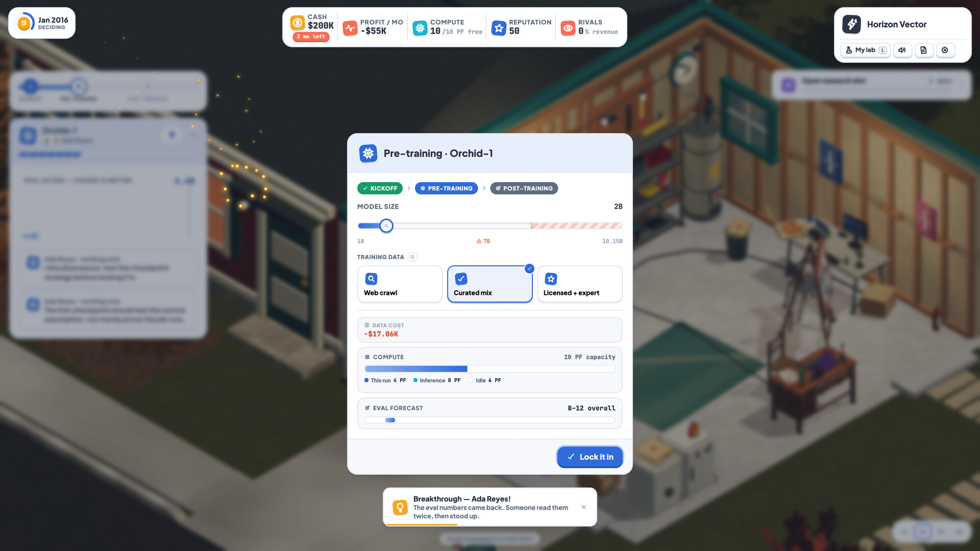The width and height of the screenshot is (980, 551).
Task: Click the pre-training dialog chip icon
Action: point(368,153)
